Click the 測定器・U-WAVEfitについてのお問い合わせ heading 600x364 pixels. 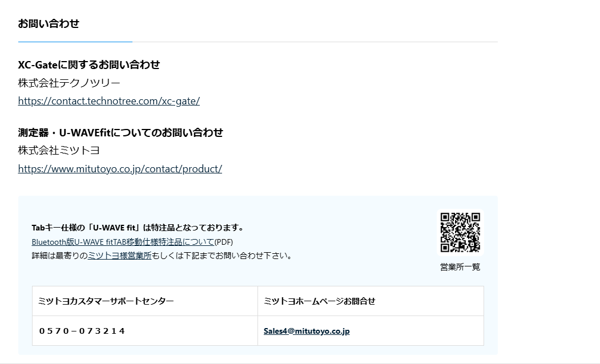point(120,132)
